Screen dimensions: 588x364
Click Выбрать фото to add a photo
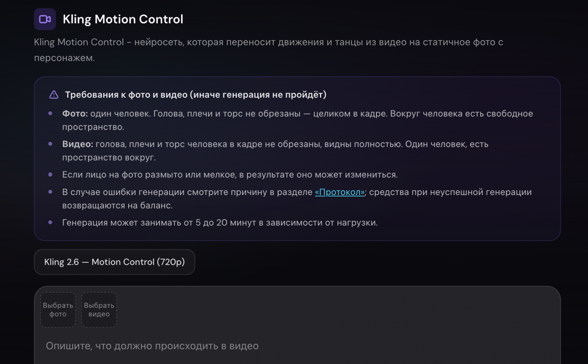[x=58, y=309]
